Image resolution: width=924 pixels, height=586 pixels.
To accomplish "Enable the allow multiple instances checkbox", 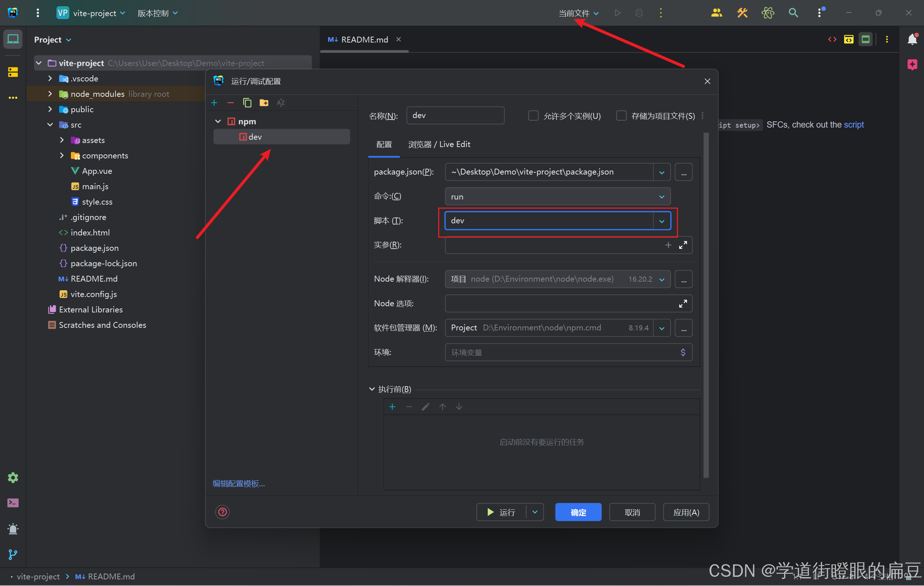I will [533, 116].
